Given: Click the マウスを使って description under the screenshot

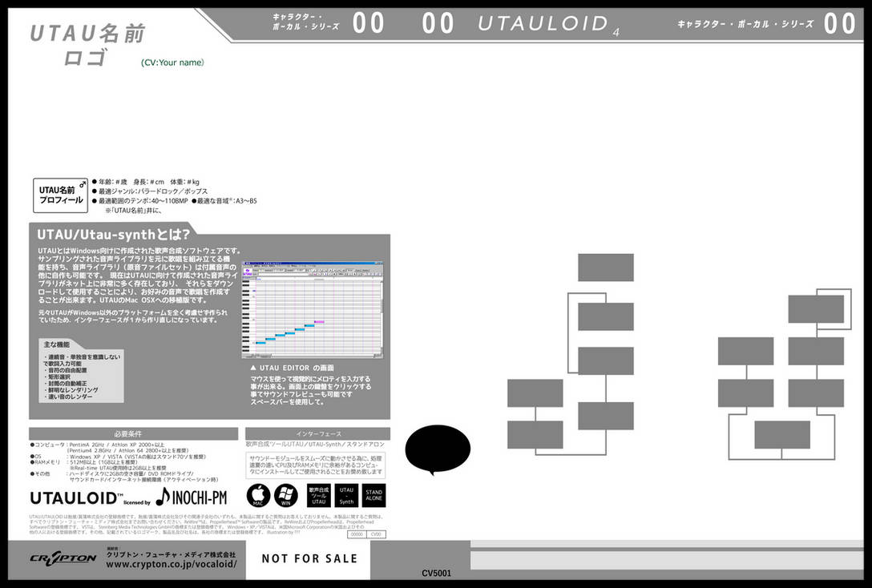Looking at the screenshot, I should 310,390.
